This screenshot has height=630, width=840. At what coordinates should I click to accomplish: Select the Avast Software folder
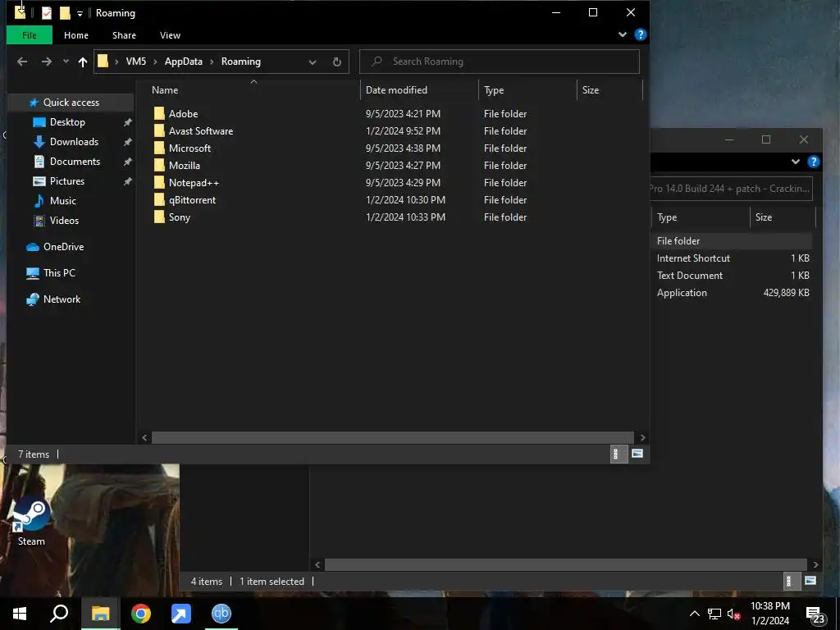(201, 130)
